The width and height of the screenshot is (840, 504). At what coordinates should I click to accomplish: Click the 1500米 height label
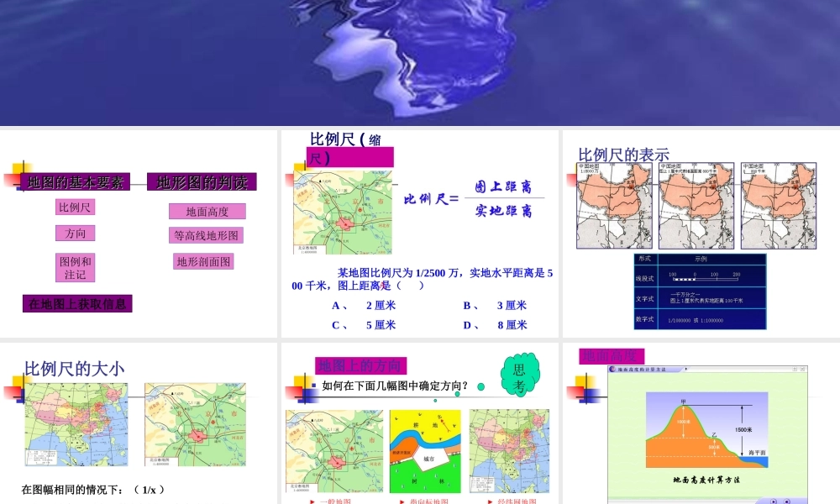pos(743,429)
